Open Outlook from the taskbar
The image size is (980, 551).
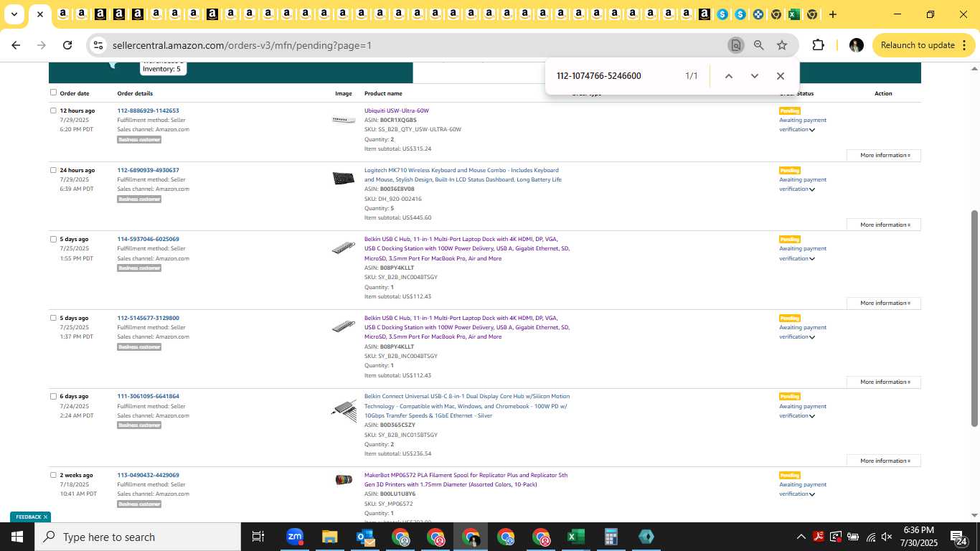click(364, 537)
